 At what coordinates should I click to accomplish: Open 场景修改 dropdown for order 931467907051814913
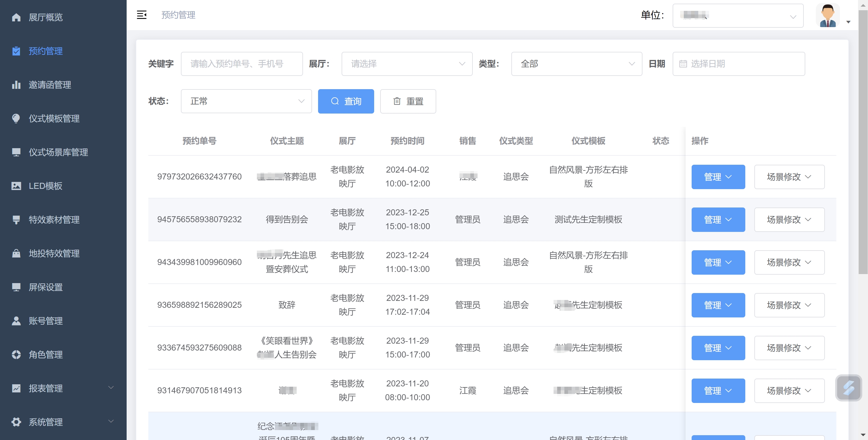click(x=789, y=391)
